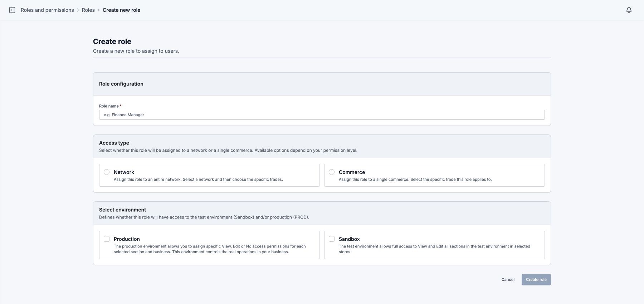
Task: Click the Select environment heading
Action: 123,210
